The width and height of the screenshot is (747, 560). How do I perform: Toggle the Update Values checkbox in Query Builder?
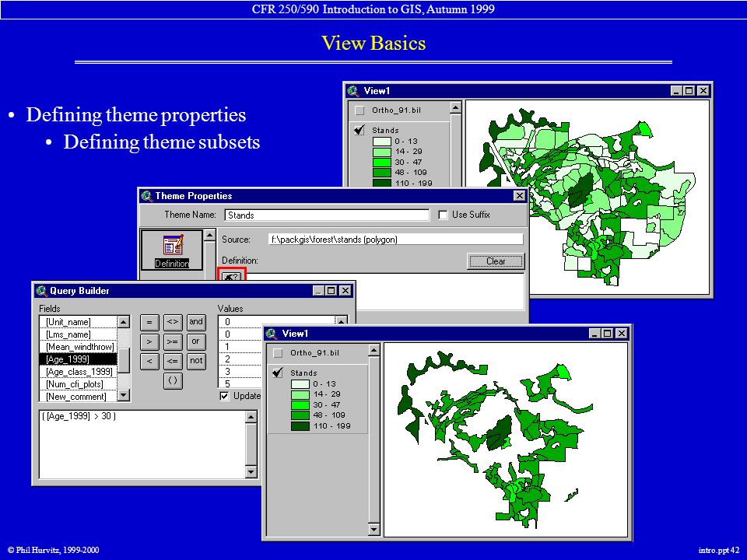(224, 396)
